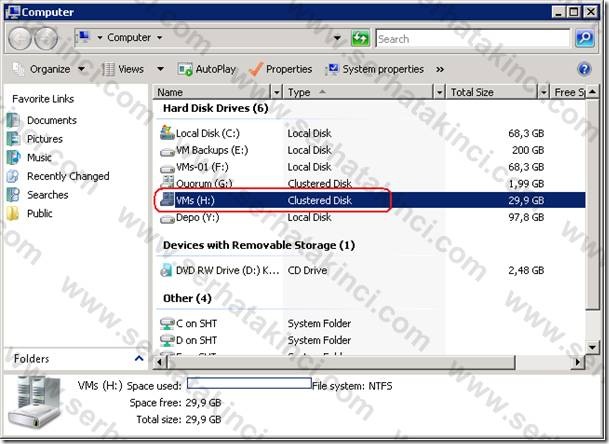Show more toolbar commands chevron
Image resolution: width=609 pixels, height=444 pixels.
tap(440, 69)
